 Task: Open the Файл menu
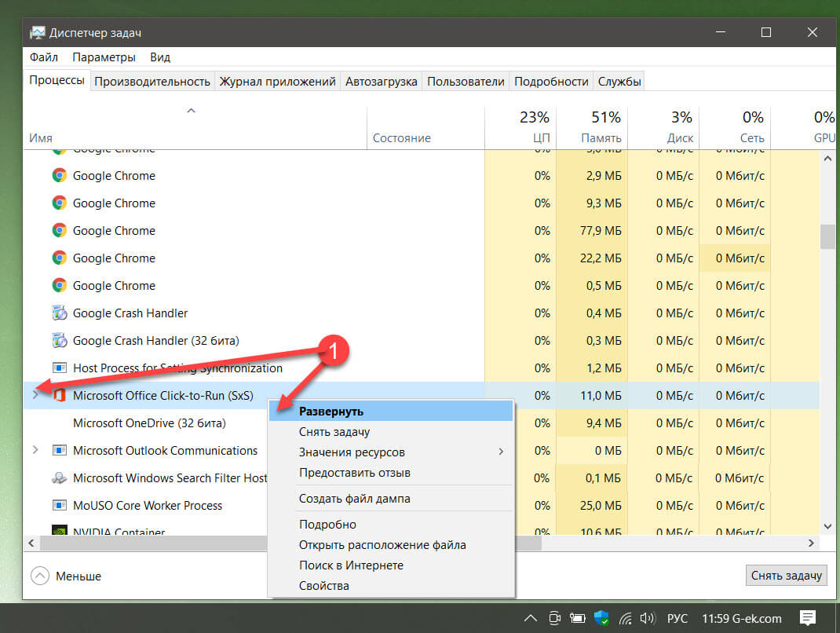[43, 57]
